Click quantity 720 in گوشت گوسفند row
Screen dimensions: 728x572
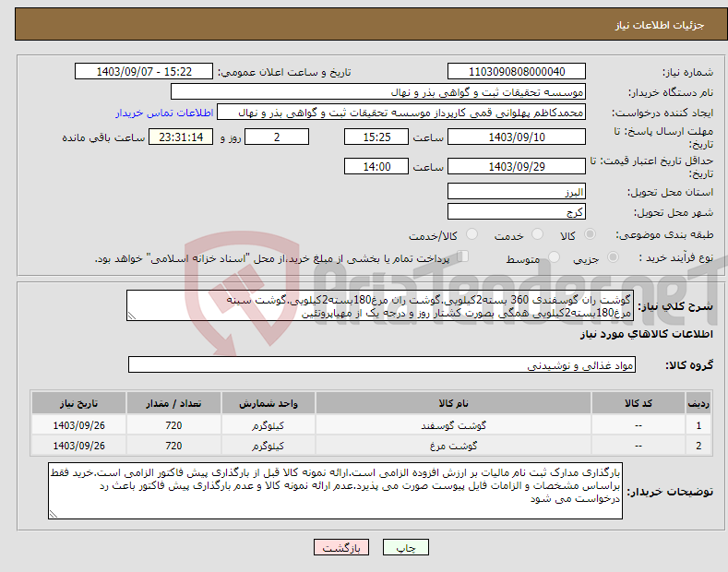click(173, 425)
